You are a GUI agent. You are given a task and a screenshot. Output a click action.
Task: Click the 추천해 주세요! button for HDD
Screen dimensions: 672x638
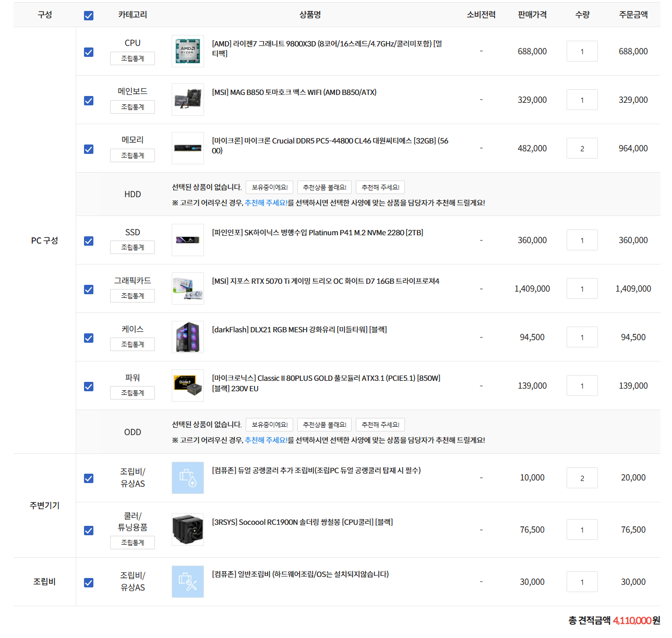(380, 187)
